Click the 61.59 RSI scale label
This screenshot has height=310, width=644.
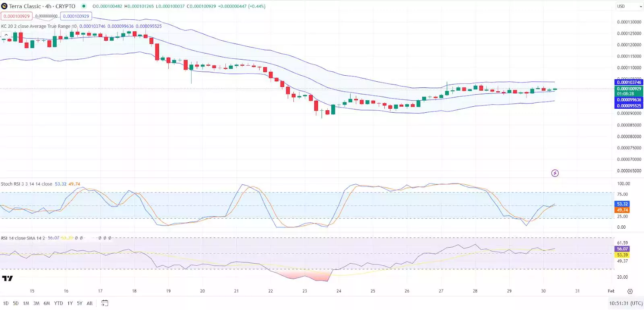point(622,243)
